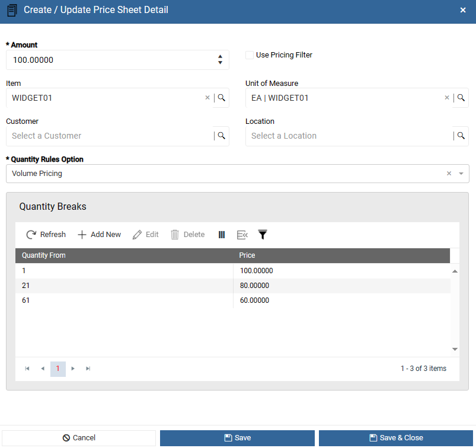476x448 pixels.
Task: Click the Save & Close button
Action: point(396,438)
